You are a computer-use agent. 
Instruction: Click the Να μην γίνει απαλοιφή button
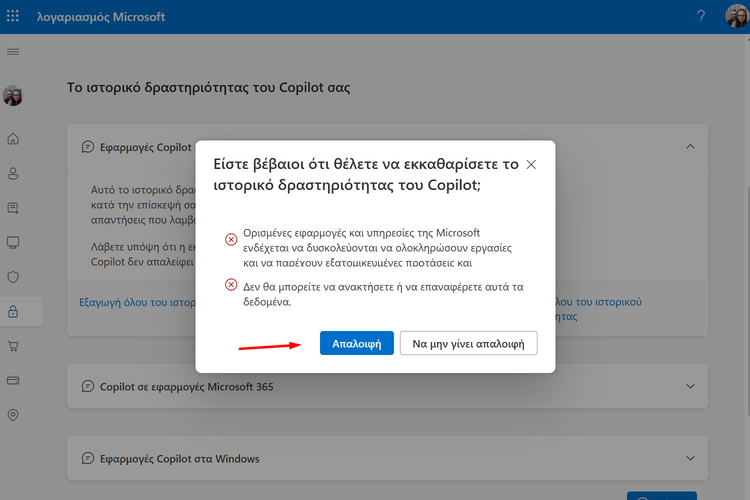(469, 343)
